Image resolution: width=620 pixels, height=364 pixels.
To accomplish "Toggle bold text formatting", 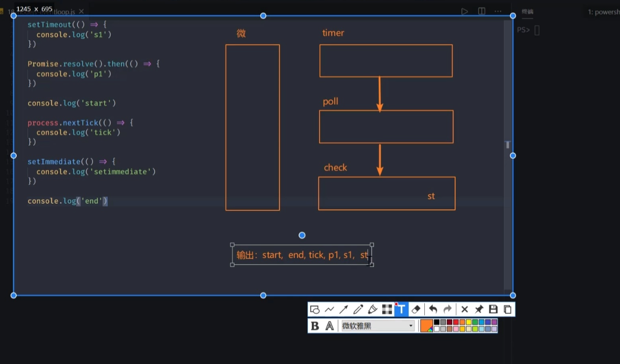I will point(315,326).
